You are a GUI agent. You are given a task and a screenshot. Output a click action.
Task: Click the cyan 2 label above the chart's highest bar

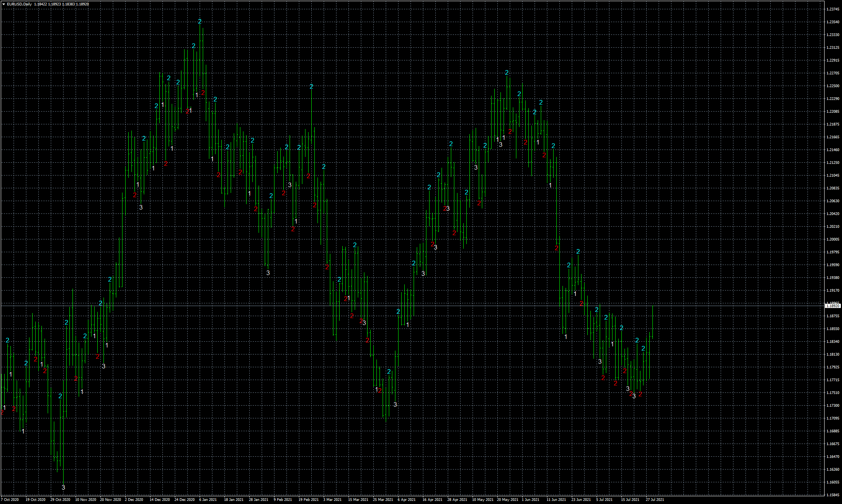[x=200, y=22]
